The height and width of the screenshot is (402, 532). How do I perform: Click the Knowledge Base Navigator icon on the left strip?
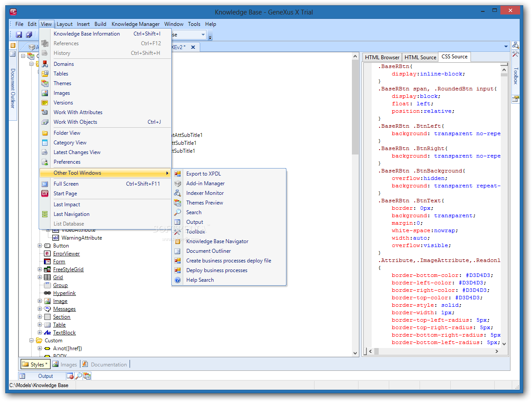click(13, 45)
